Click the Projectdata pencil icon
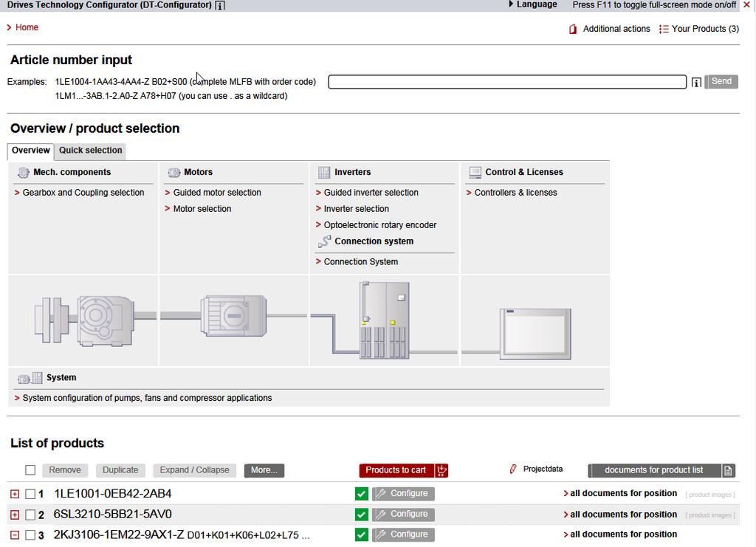This screenshot has width=756, height=547. point(513,469)
